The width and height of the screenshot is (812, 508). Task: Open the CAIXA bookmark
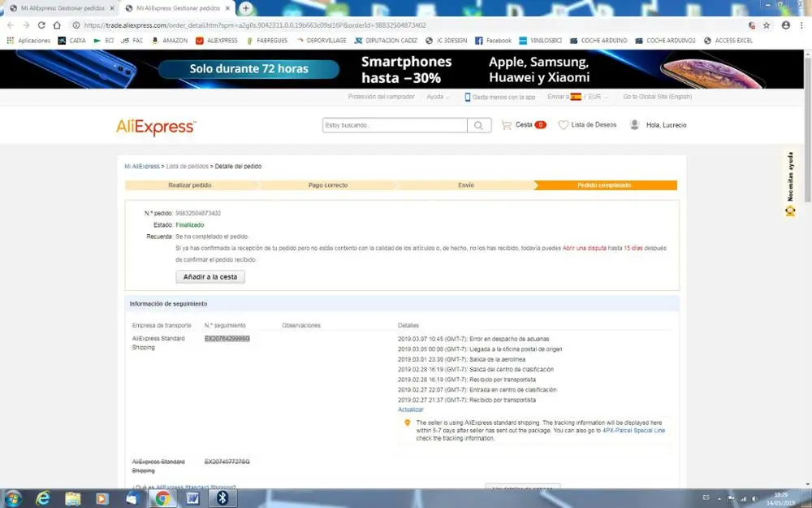(x=72, y=41)
